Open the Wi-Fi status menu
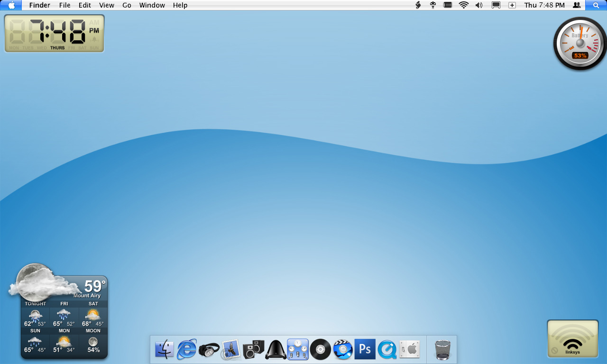The height and width of the screenshot is (364, 607). [464, 5]
